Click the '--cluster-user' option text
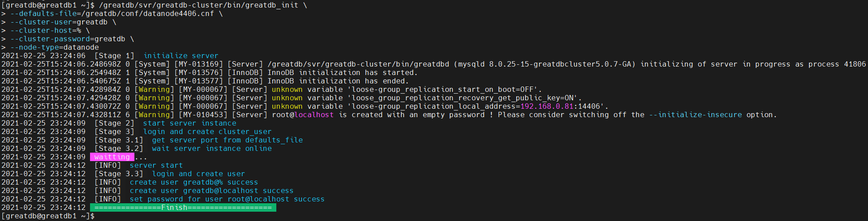Screen dimensions: 868x221 41,22
